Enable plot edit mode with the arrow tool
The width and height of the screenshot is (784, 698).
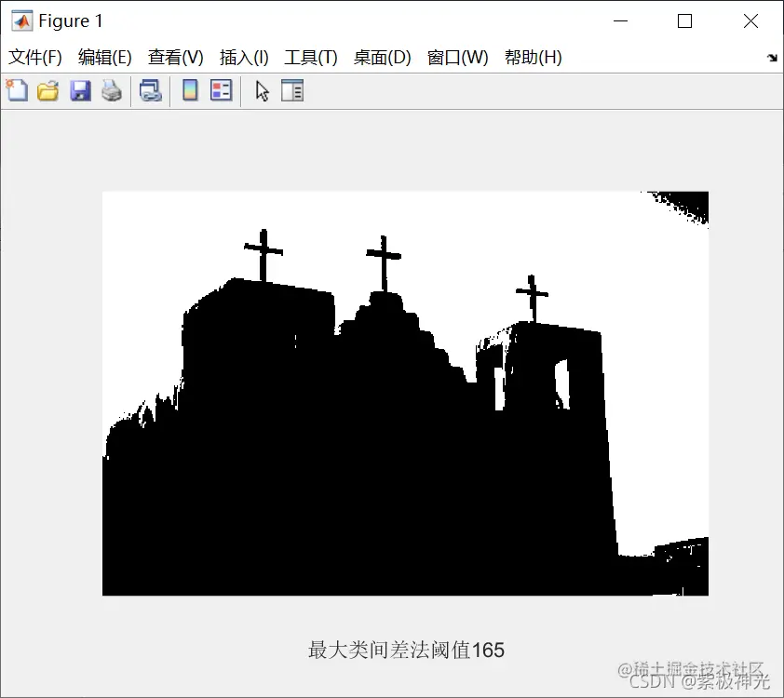point(262,90)
